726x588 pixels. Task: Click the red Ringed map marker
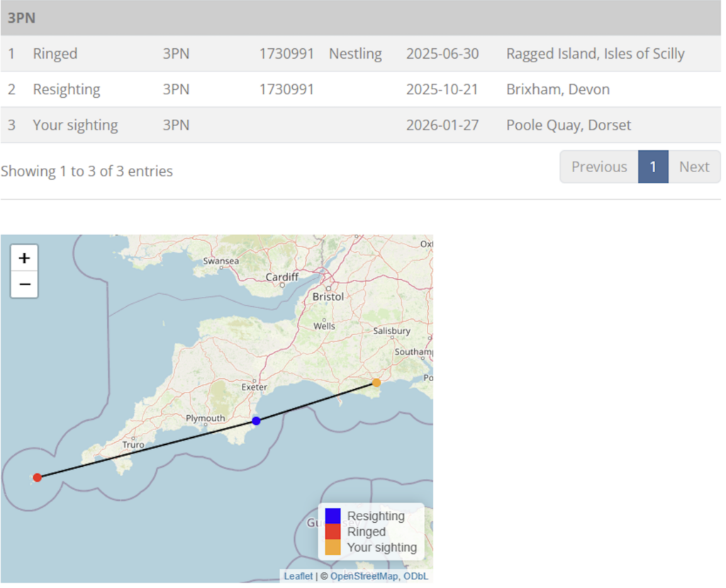[38, 477]
